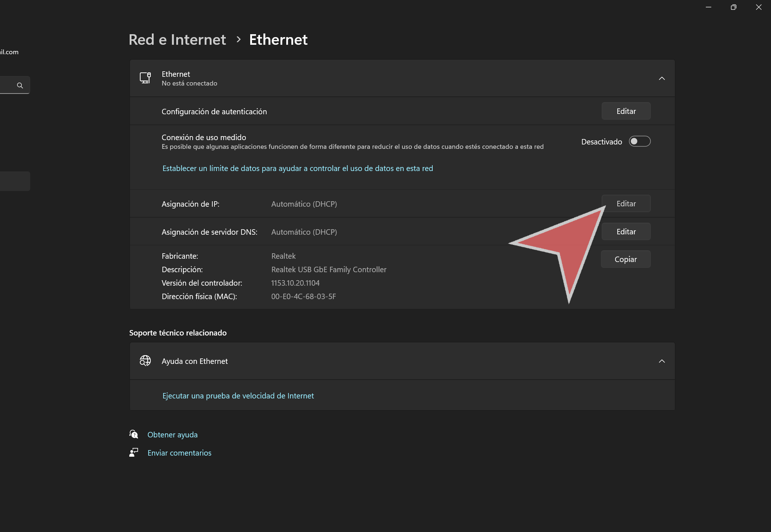This screenshot has height=532, width=771.
Task: Click the Enviar comentarios link
Action: (x=179, y=453)
